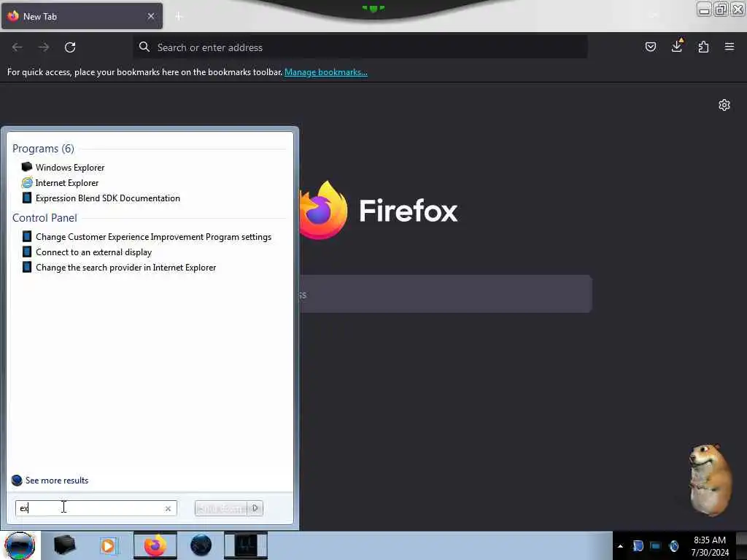Viewport: 747px width, 560px height.
Task: Click the Shut down button
Action: (x=221, y=508)
